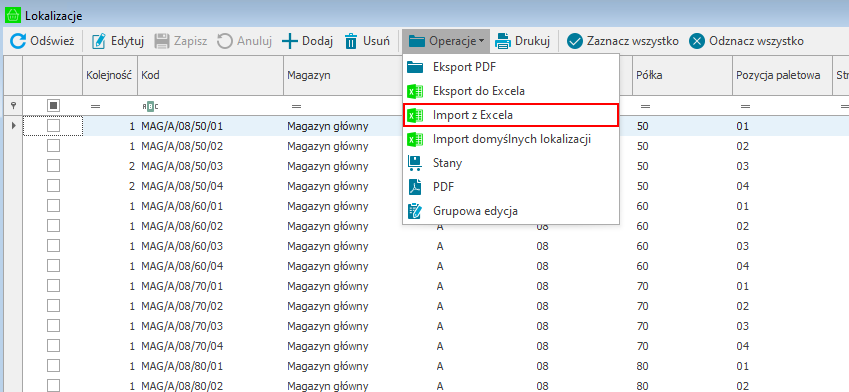The width and height of the screenshot is (849, 392).
Task: Click Półka value 60 in MAG/A/08/60/04 row
Action: pyautogui.click(x=642, y=266)
